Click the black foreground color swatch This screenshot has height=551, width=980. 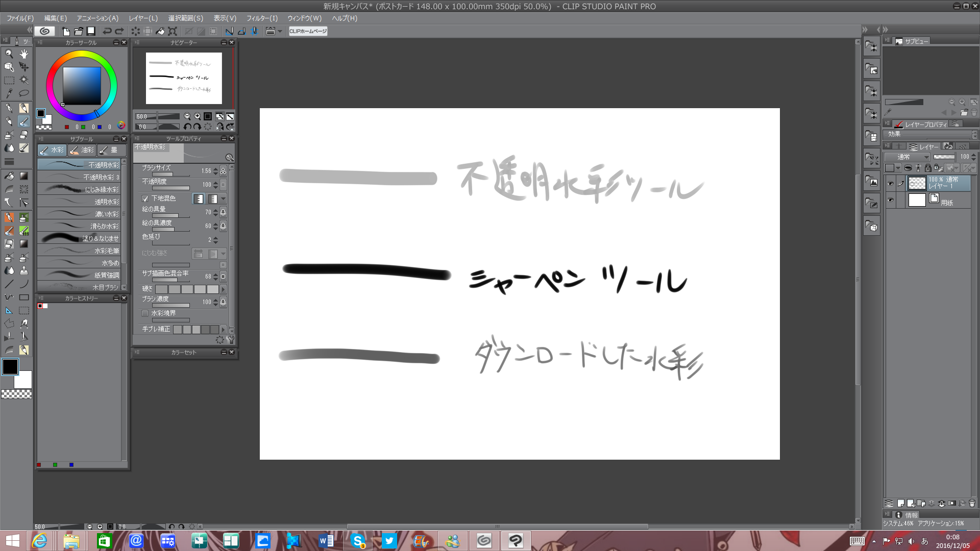tap(10, 366)
